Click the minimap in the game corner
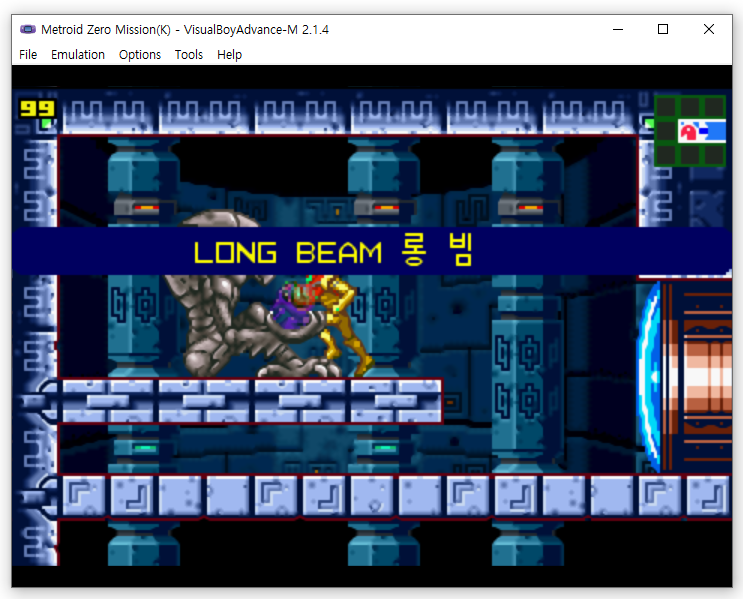 (x=690, y=131)
